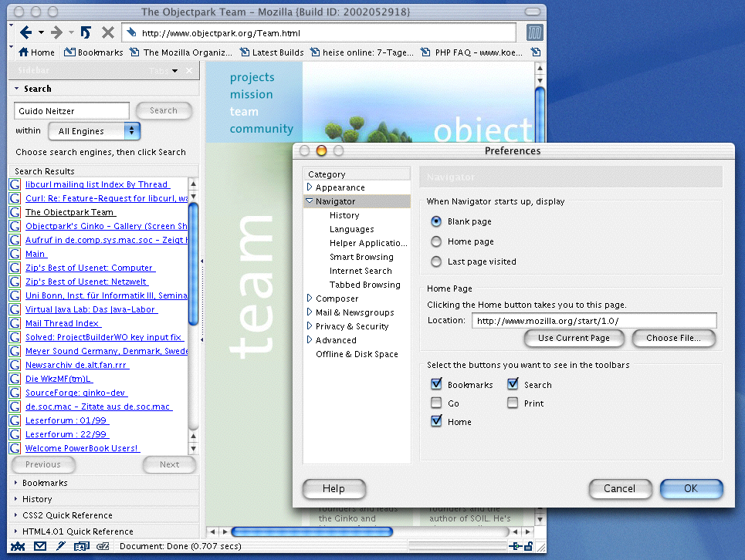Click the Help button in Preferences
745x560 pixels.
click(x=334, y=488)
